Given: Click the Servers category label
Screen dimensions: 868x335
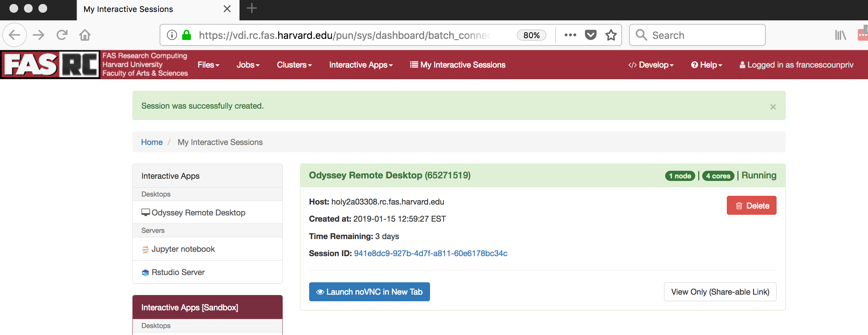Looking at the screenshot, I should (x=153, y=230).
